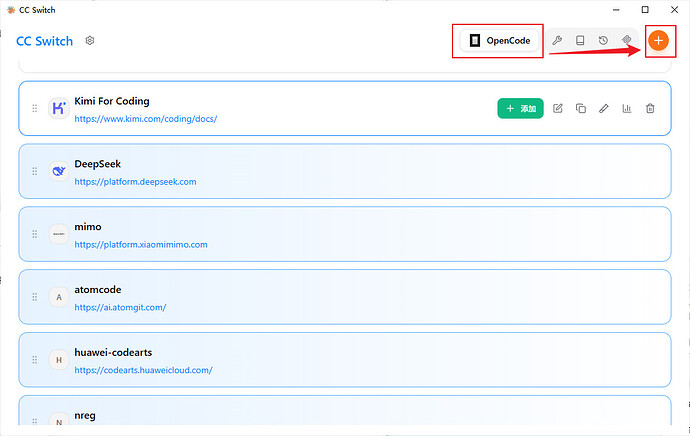The image size is (690, 436).
Task: Select the 'nreg' provider name
Action: [85, 416]
